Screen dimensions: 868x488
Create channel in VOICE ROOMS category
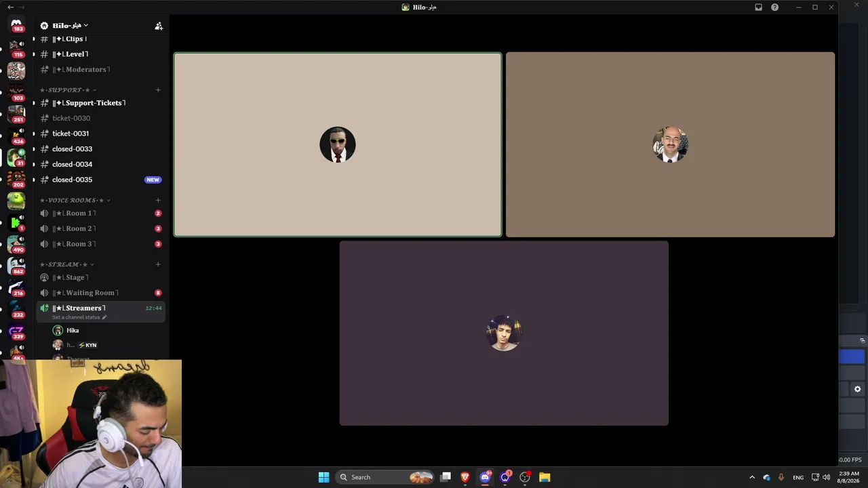158,201
